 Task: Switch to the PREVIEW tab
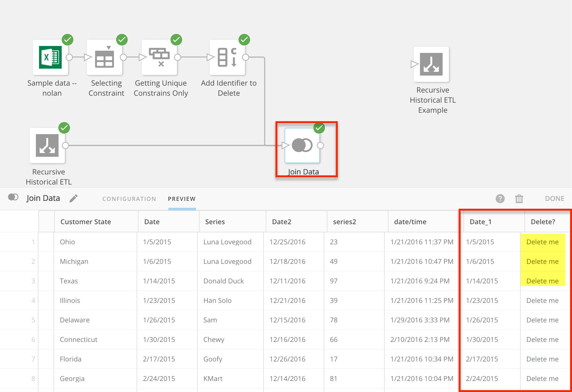tap(182, 199)
